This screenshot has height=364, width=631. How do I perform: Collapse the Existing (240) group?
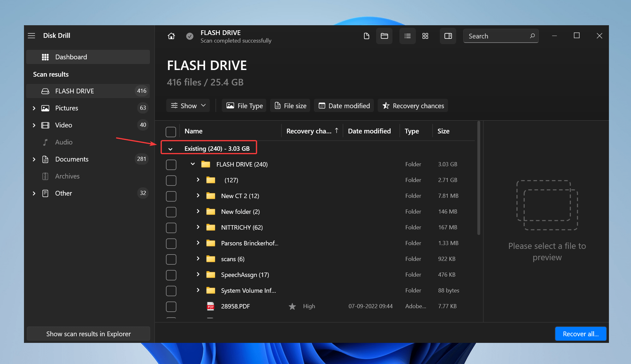pyautogui.click(x=170, y=149)
